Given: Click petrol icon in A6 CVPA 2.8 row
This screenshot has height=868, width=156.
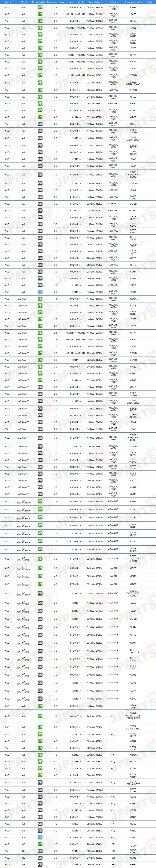Looking at the screenshot, I should pos(40,68).
